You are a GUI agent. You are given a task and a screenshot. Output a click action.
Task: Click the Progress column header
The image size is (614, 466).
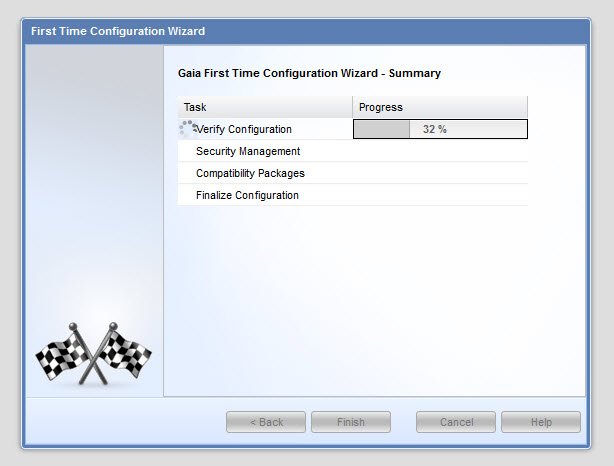point(440,107)
